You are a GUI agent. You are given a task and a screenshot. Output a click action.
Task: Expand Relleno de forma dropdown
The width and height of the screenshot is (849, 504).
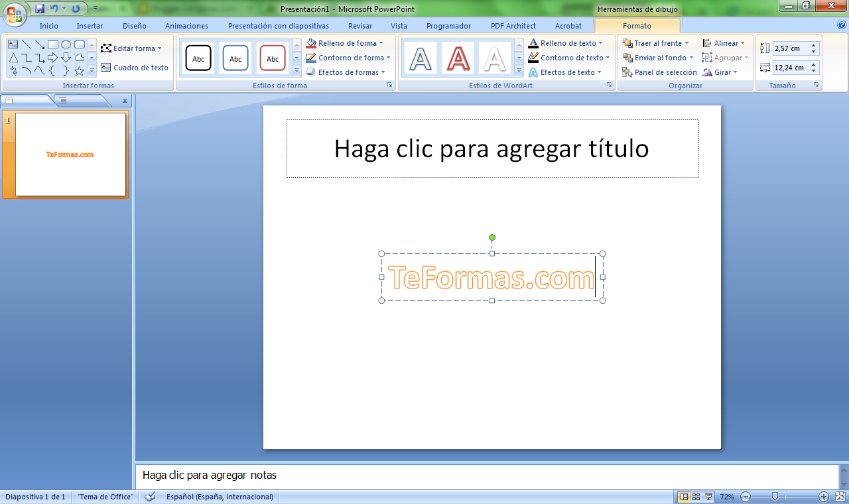(381, 43)
